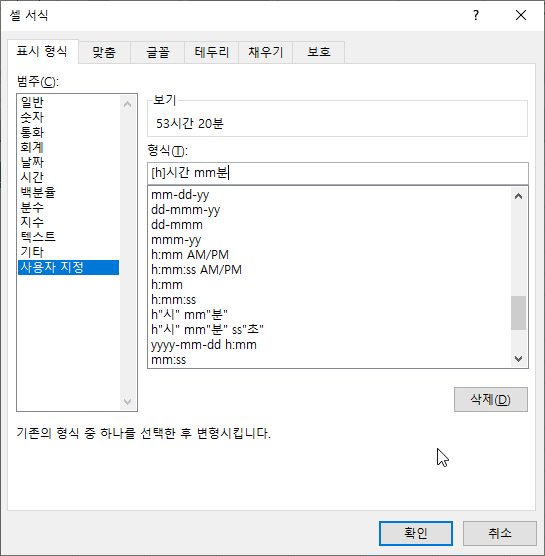The height and width of the screenshot is (556, 545).
Task: Open the 채우기 tab
Action: click(266, 52)
